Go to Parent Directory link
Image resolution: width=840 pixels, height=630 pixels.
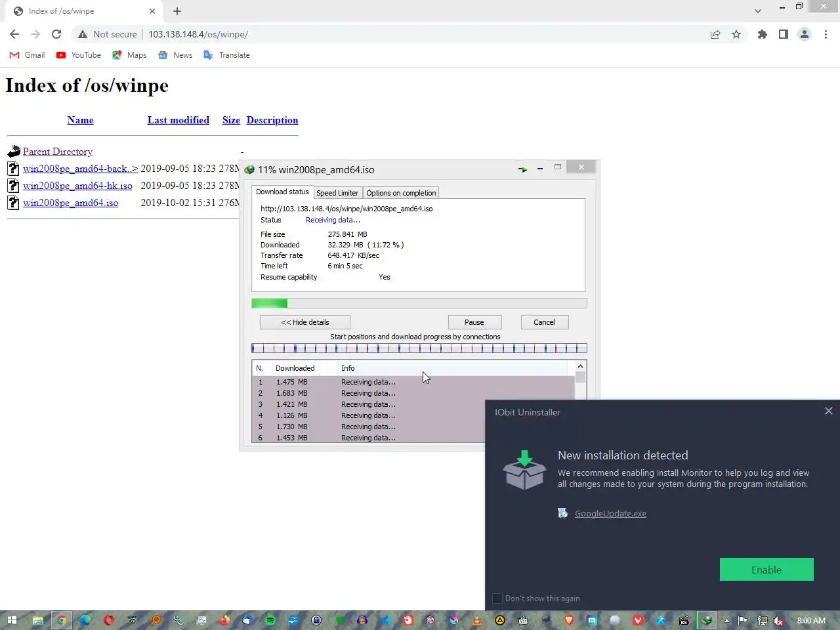coord(58,152)
